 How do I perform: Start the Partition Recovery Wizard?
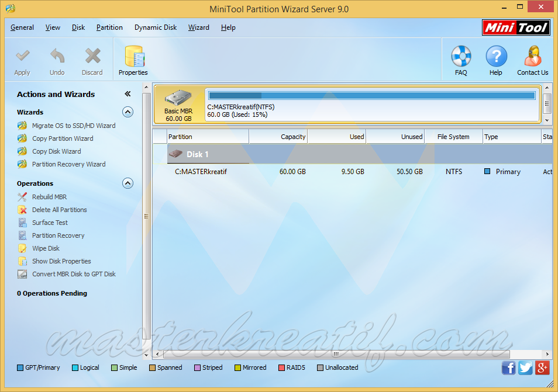pos(68,164)
